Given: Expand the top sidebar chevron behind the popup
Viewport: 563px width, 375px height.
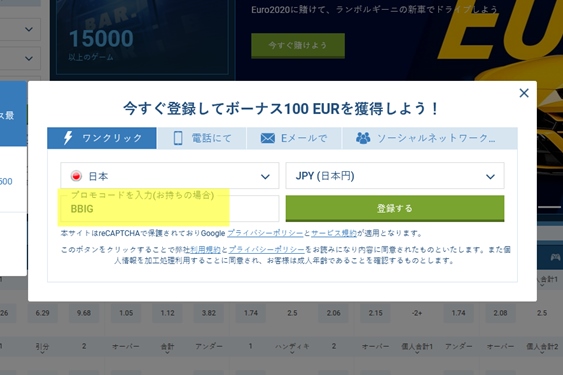Looking at the screenshot, I should pyautogui.click(x=29, y=29).
